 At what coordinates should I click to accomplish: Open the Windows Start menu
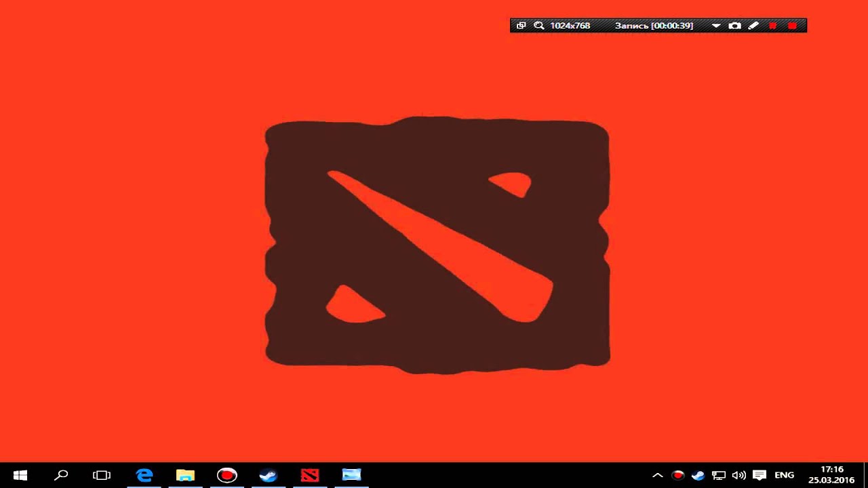(20, 475)
